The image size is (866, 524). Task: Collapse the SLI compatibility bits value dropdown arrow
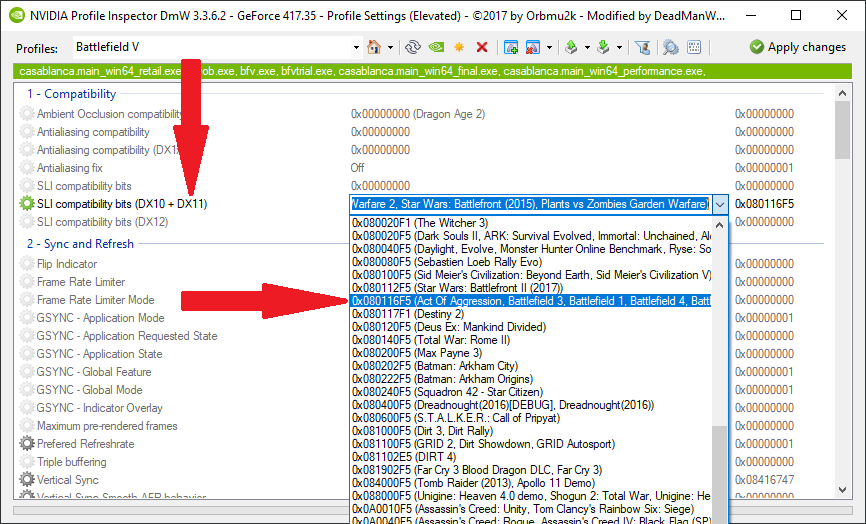720,205
